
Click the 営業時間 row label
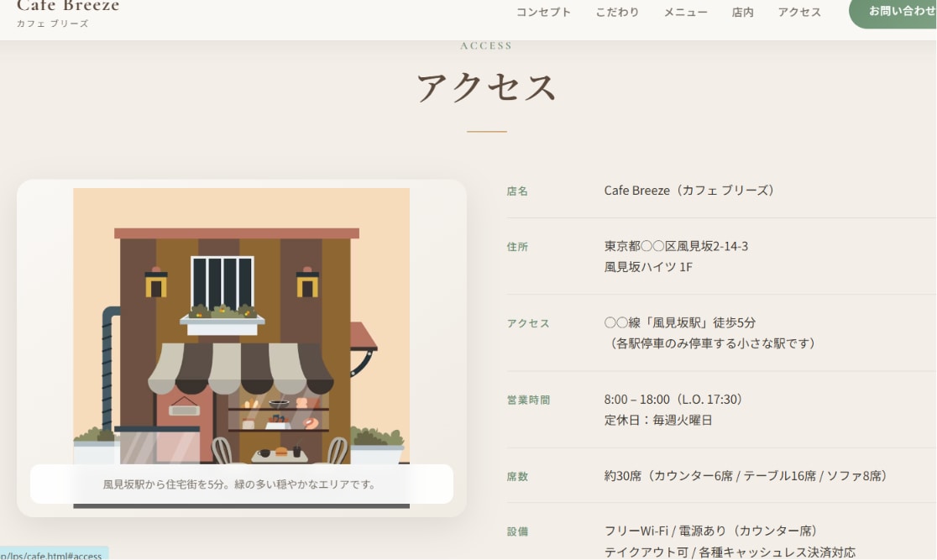528,400
